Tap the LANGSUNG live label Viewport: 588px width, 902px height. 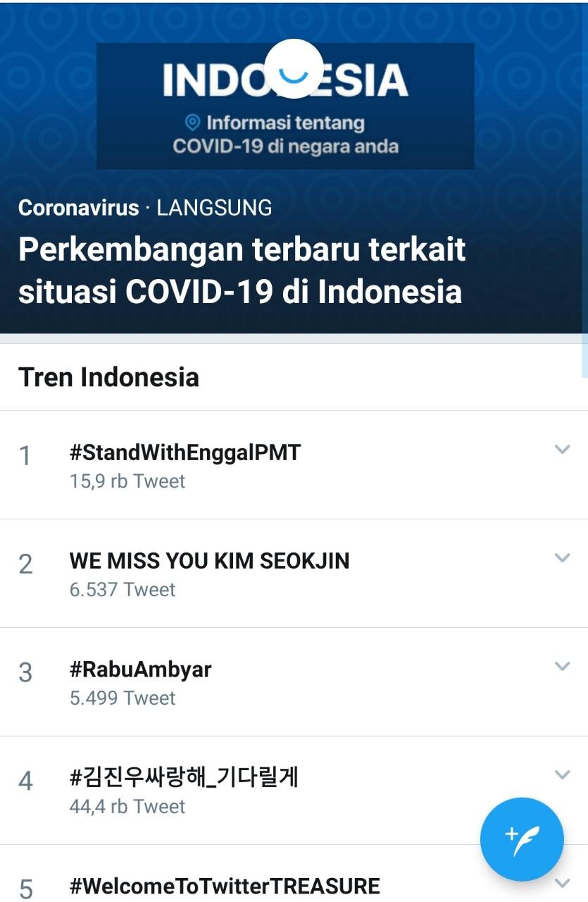[214, 208]
